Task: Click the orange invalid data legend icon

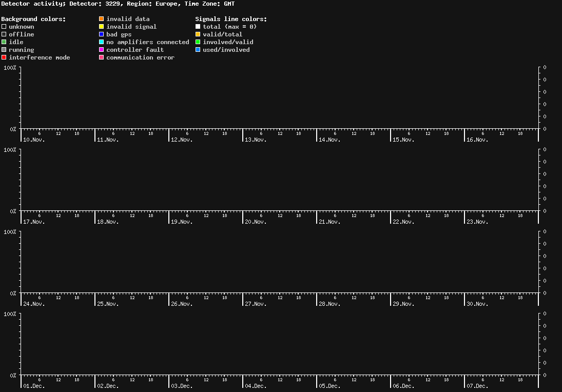Action: click(102, 18)
